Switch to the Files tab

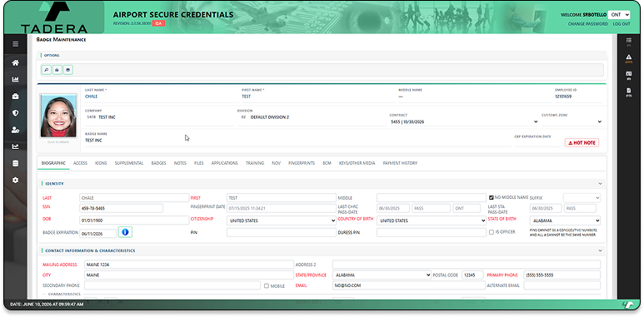199,163
